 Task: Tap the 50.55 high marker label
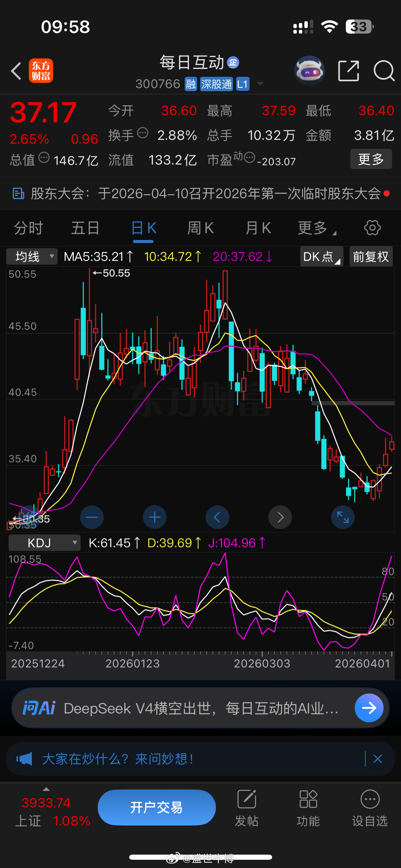(111, 273)
